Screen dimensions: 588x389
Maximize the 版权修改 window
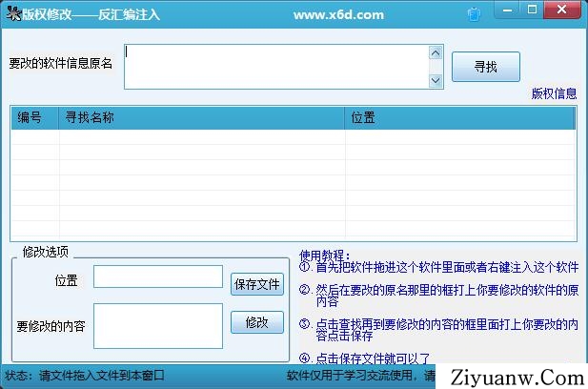532,10
